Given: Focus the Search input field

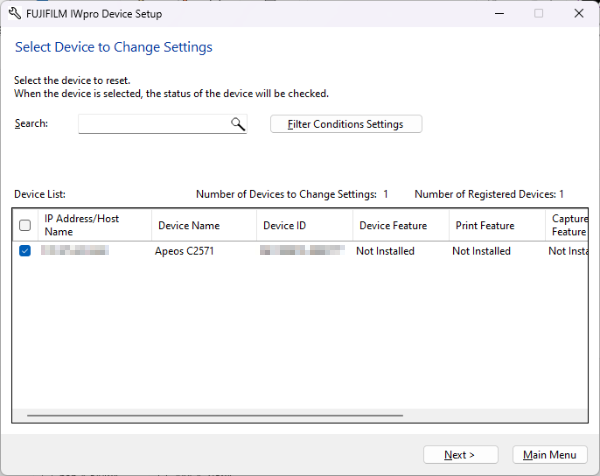Looking at the screenshot, I should pos(163,124).
